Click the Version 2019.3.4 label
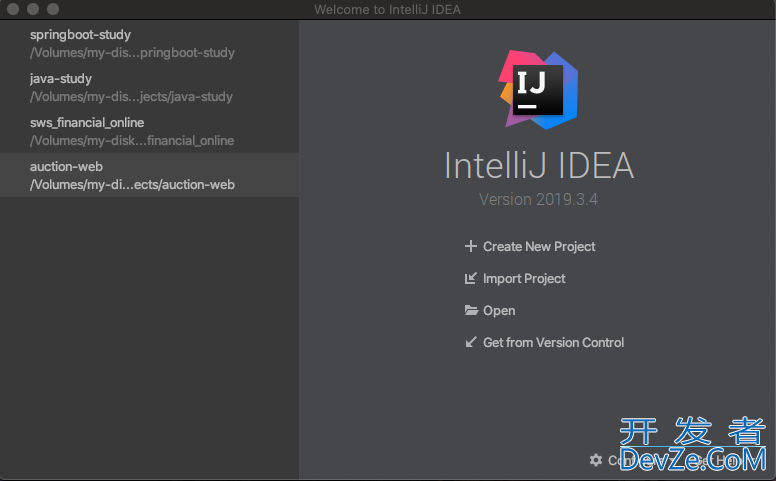The width and height of the screenshot is (776, 481). click(538, 200)
